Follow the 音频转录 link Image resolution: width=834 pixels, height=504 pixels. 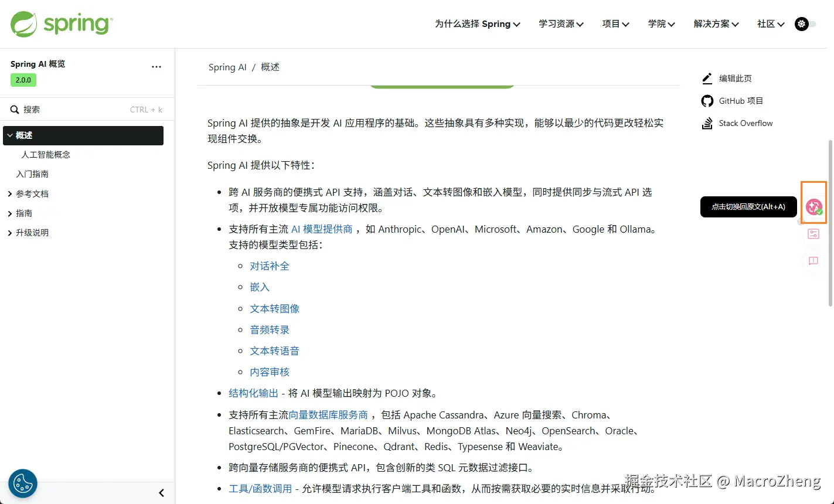tap(270, 330)
